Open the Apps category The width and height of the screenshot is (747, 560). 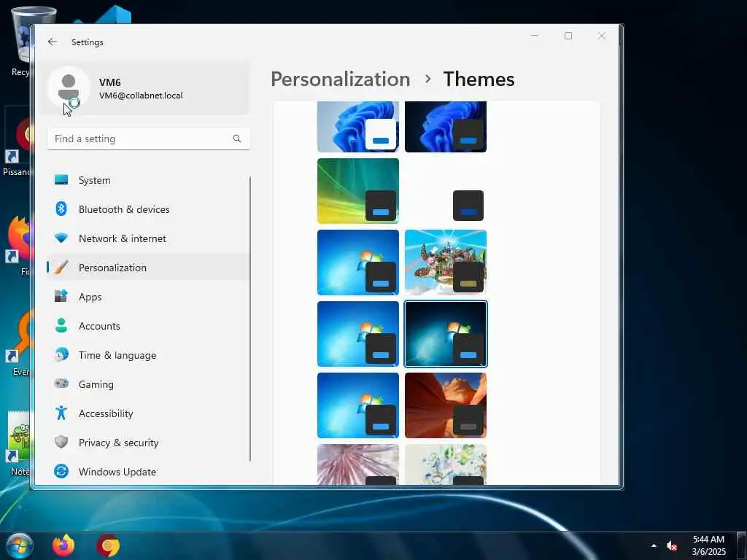tap(149, 297)
